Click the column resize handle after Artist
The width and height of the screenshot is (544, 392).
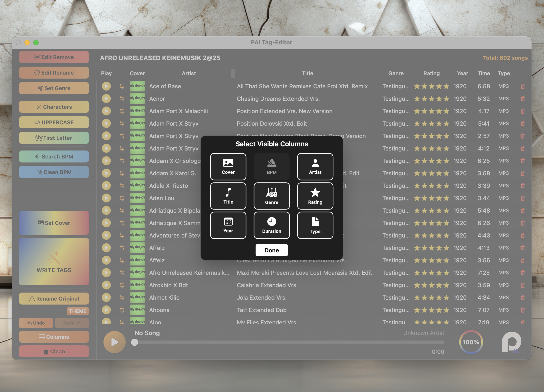coord(233,73)
